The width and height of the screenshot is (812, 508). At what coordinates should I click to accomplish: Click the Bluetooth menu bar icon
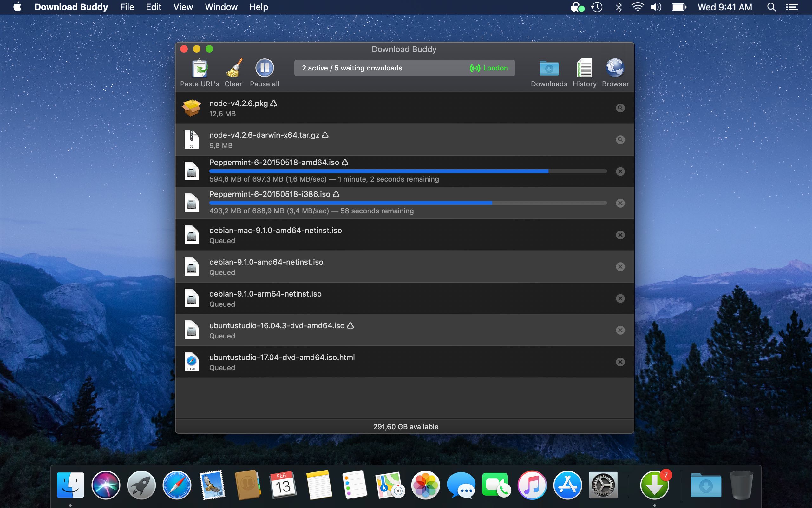tap(619, 7)
